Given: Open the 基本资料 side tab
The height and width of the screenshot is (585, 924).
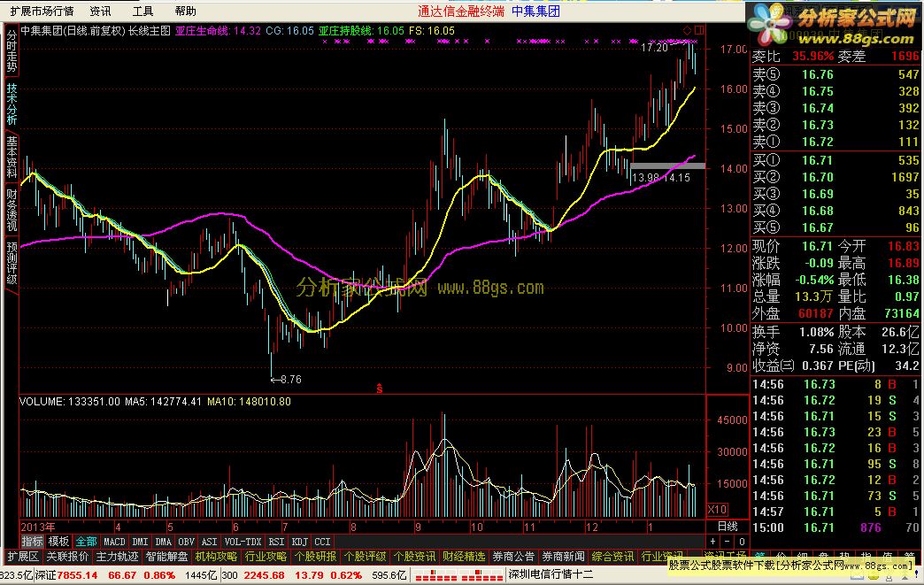Looking at the screenshot, I should tap(12, 156).
